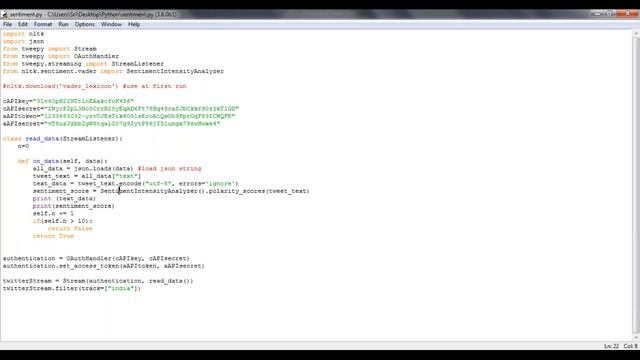Click the 'twitterStream = Stream' line
The width and height of the screenshot is (640, 360).
click(x=98, y=281)
